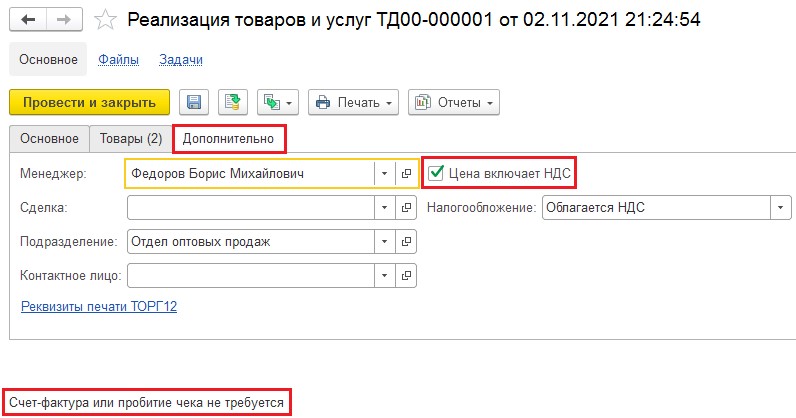Select the Основное form tab
The height and width of the screenshot is (418, 796).
(49, 139)
